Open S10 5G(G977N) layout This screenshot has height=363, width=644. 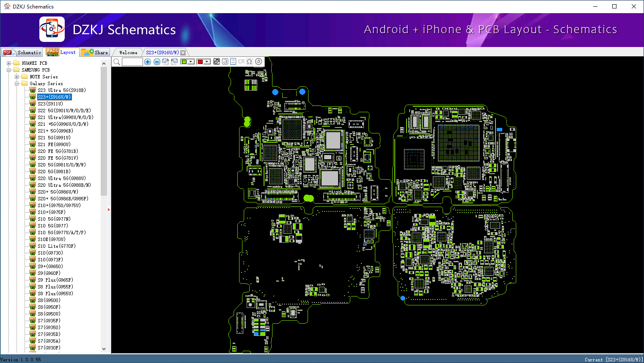click(54, 219)
